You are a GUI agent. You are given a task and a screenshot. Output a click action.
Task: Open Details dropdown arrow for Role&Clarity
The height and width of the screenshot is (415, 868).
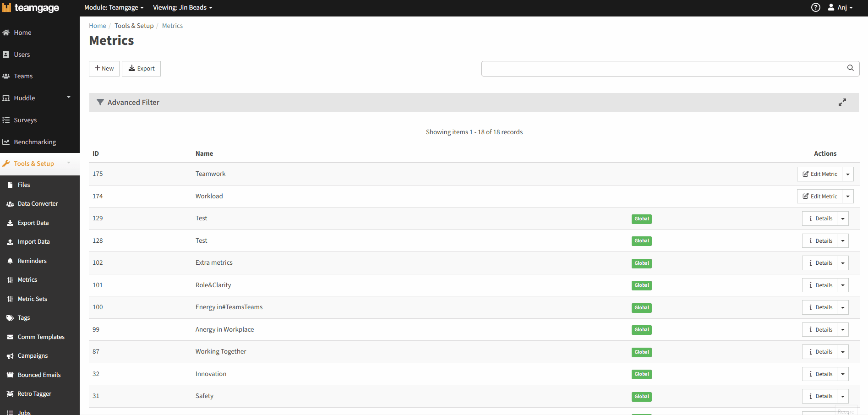tap(843, 285)
